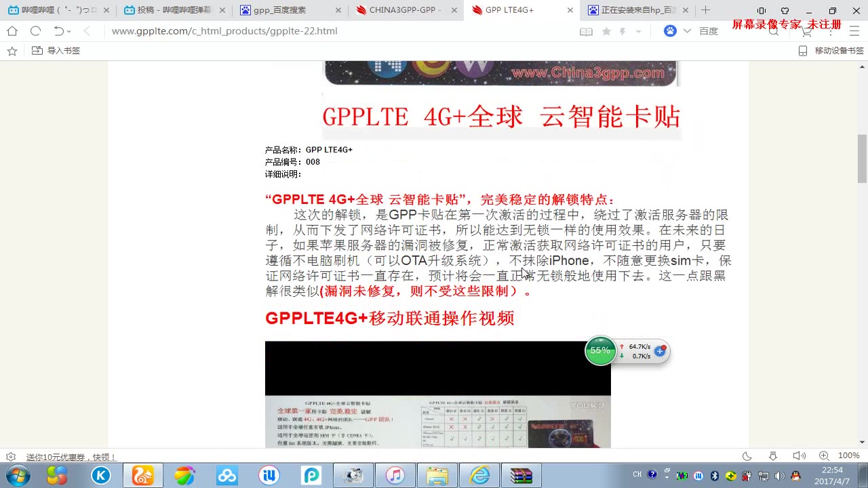This screenshot has width=868, height=488.
Task: Open the back-history dropdown arrow
Action: [x=69, y=32]
